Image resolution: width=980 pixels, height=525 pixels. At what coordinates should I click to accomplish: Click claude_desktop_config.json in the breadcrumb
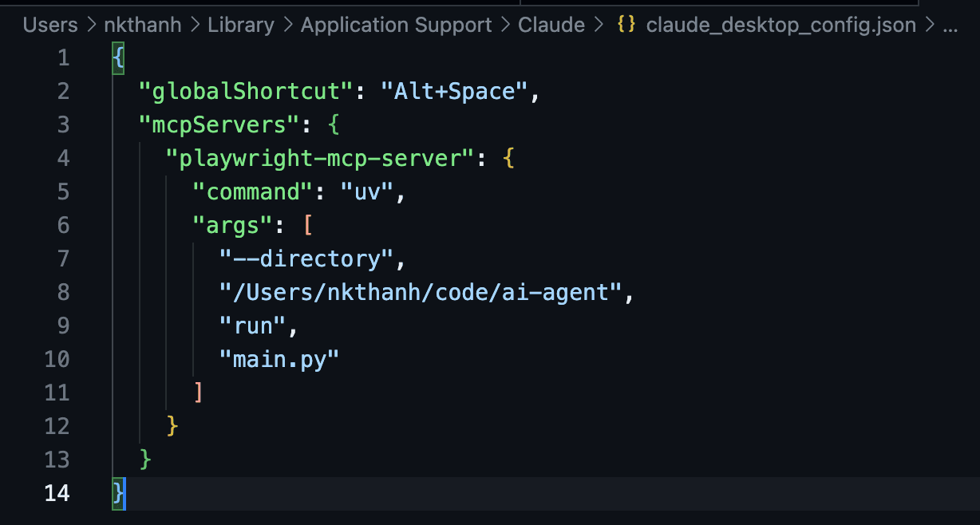pyautogui.click(x=780, y=25)
